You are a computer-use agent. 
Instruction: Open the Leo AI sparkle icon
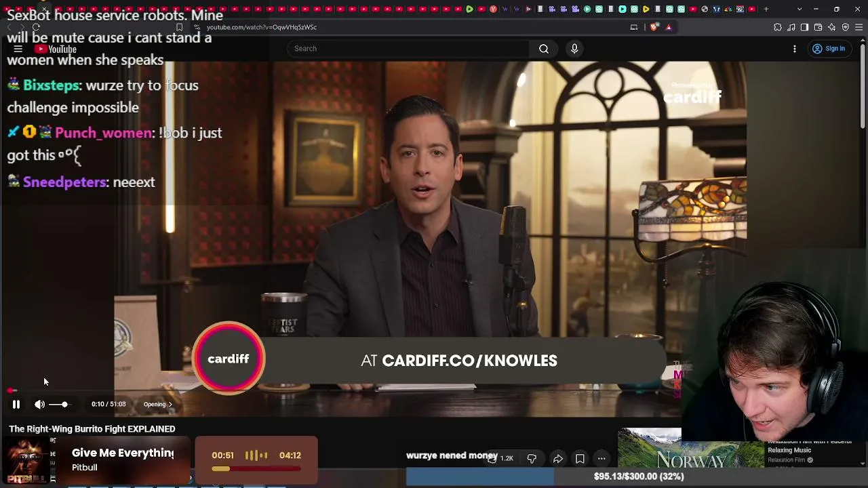pyautogui.click(x=832, y=27)
